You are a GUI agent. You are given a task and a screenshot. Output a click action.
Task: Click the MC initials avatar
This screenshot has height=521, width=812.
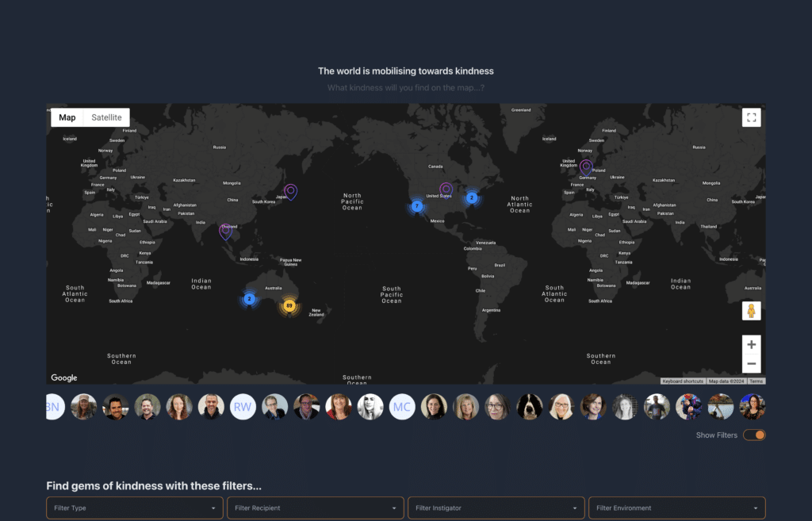(x=402, y=407)
